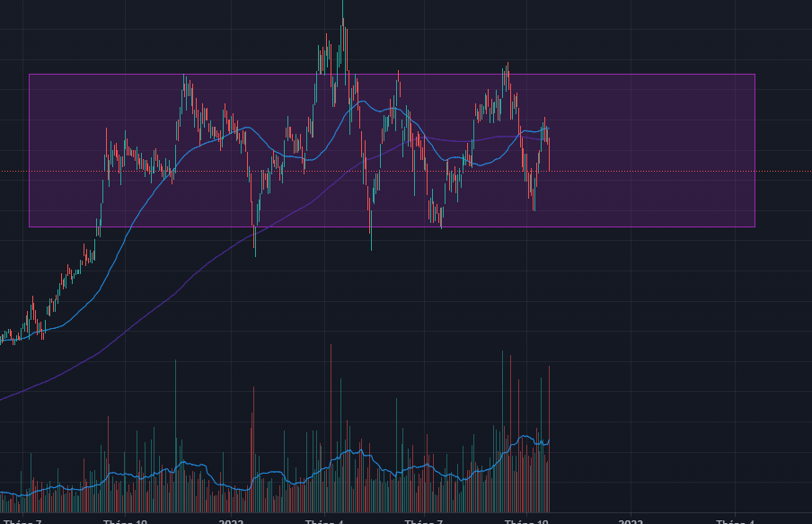Click the 2022 label on time axis
812x524 pixels.
231,520
